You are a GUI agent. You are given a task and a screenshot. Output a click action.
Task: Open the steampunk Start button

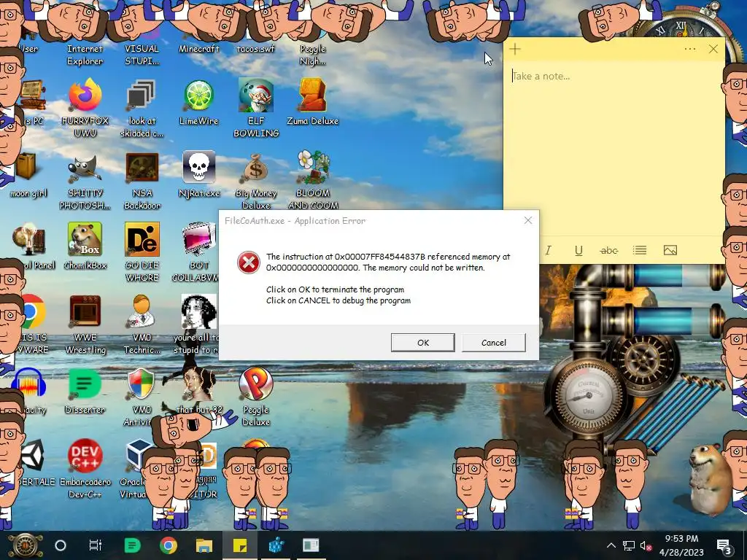click(x=24, y=545)
